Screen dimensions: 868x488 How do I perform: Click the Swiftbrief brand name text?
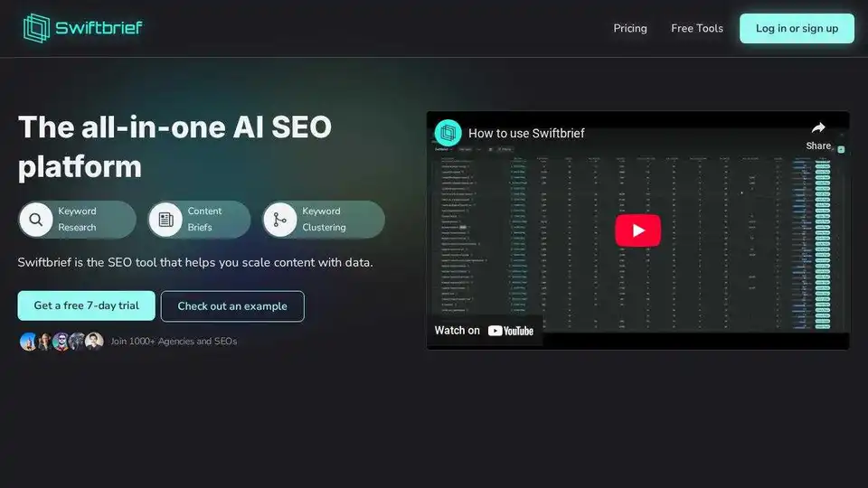coord(99,28)
